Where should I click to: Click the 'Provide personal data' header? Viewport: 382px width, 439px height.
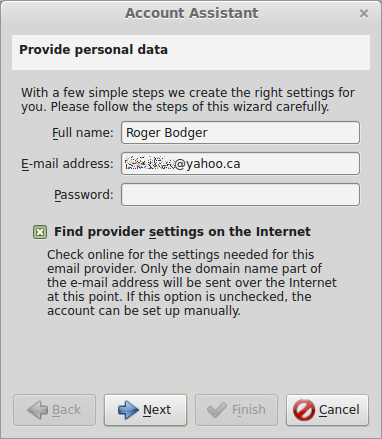93,50
